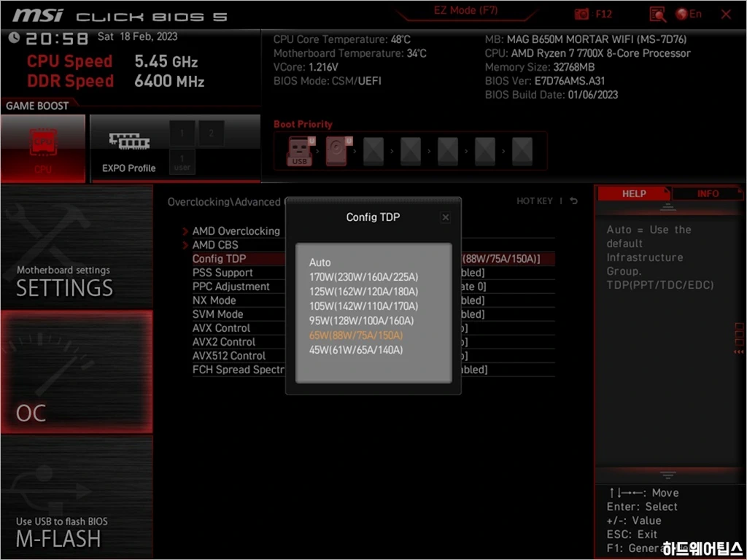Change language via the En globe icon
This screenshot has height=560, width=747.
(x=689, y=15)
